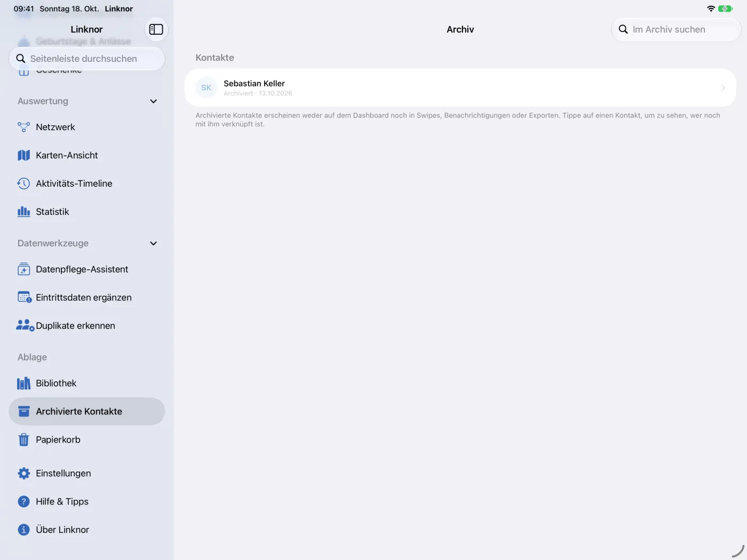Select Karten-Ansicht in the sidebar
747x560 pixels.
[87, 155]
